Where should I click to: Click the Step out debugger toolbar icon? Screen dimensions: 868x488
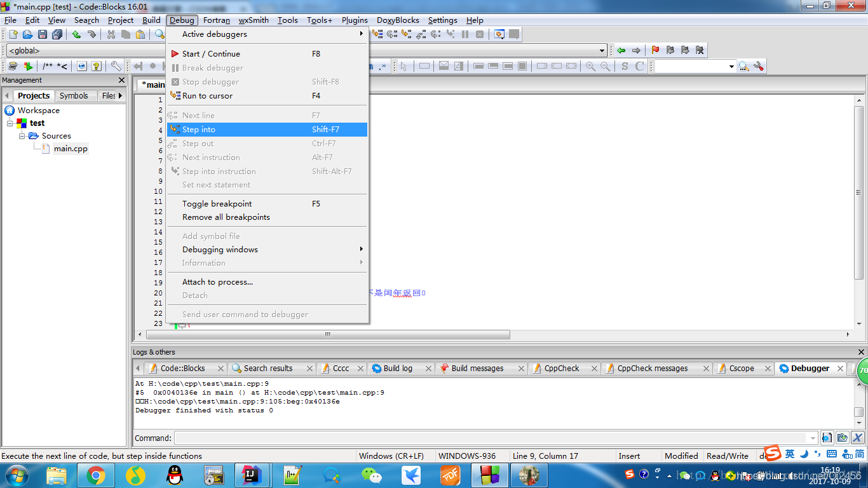click(x=421, y=34)
